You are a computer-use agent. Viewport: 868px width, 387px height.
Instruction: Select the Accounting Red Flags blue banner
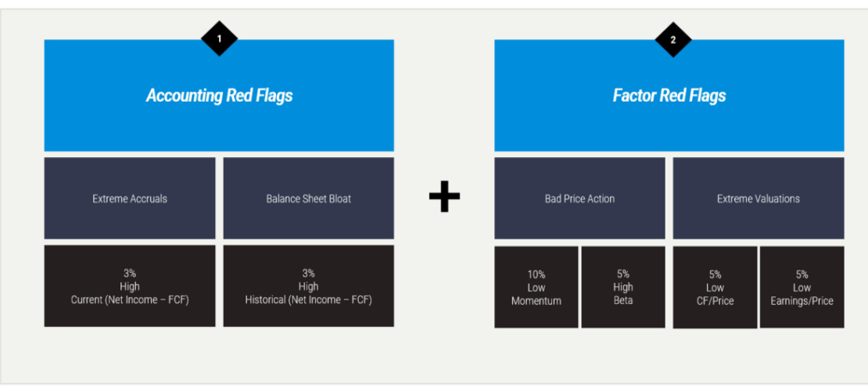click(219, 95)
